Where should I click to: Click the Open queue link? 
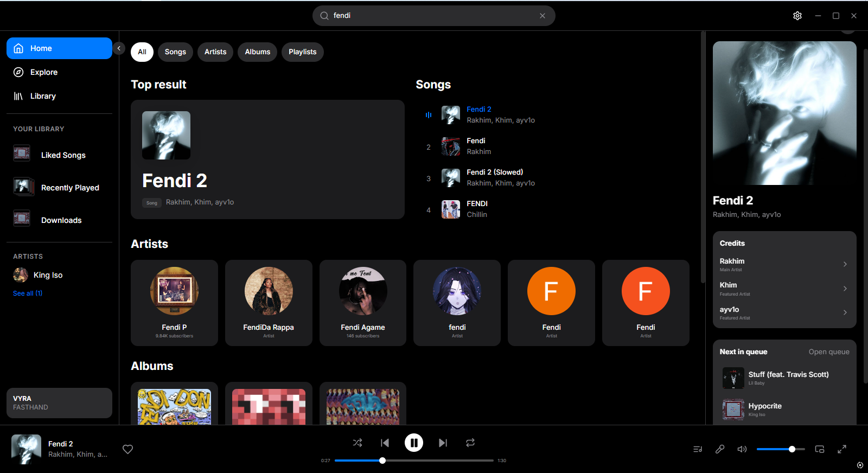829,351
